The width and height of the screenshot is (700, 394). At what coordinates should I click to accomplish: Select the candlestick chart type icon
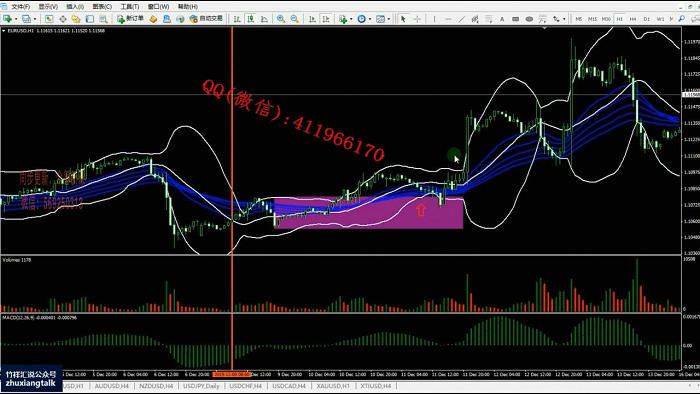[x=251, y=19]
